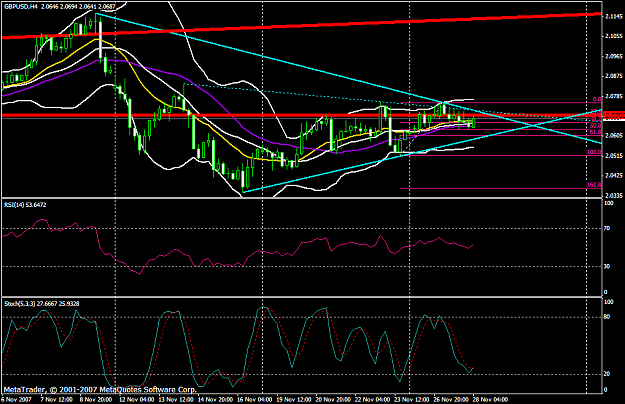This screenshot has width=625, height=404.
Task: Click price level 2.0605 on price axis
Action: pyautogui.click(x=613, y=136)
